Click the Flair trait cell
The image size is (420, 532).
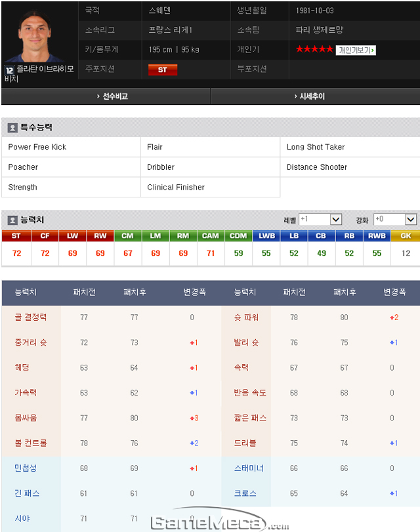coord(210,147)
